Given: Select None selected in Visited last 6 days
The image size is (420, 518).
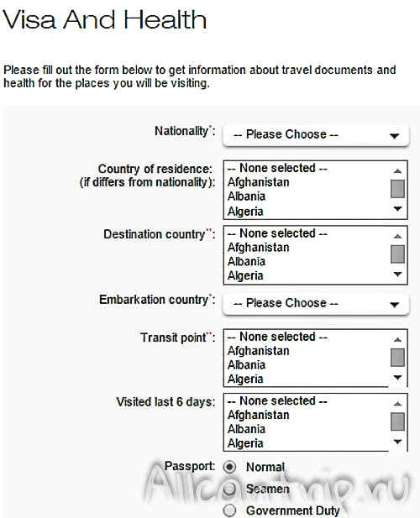Looking at the screenshot, I should (277, 401).
